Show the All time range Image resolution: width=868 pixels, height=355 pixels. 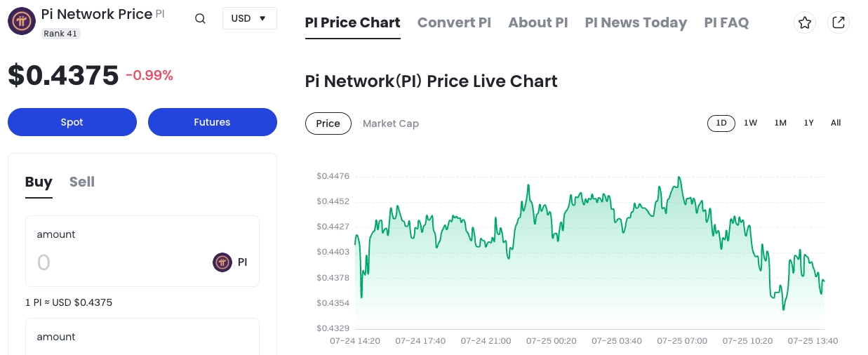836,123
